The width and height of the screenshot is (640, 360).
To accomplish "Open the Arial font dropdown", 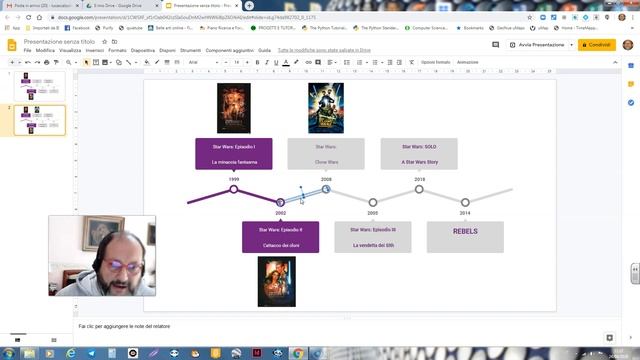I will (x=203, y=62).
